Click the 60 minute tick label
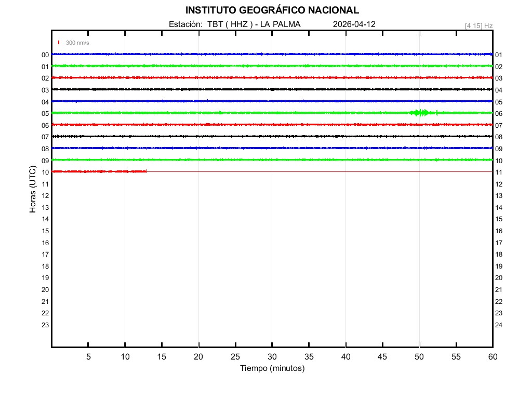532x399 pixels. [x=492, y=357]
